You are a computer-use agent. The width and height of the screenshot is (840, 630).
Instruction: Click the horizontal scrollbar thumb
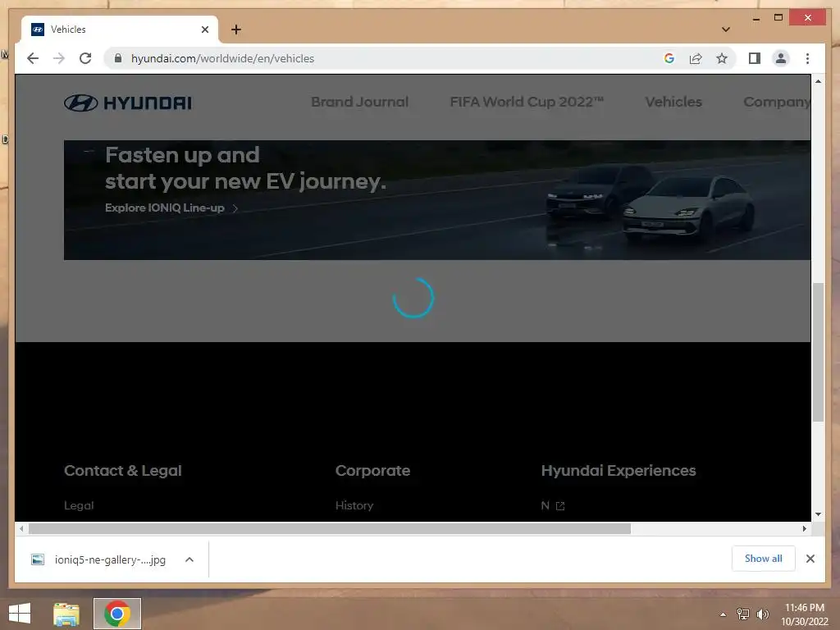tap(330, 529)
